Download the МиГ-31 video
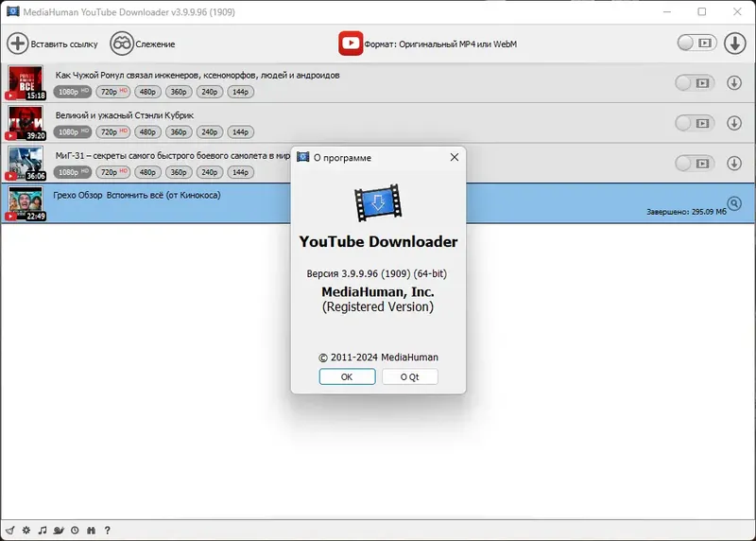Image resolution: width=756 pixels, height=541 pixels. point(734,163)
